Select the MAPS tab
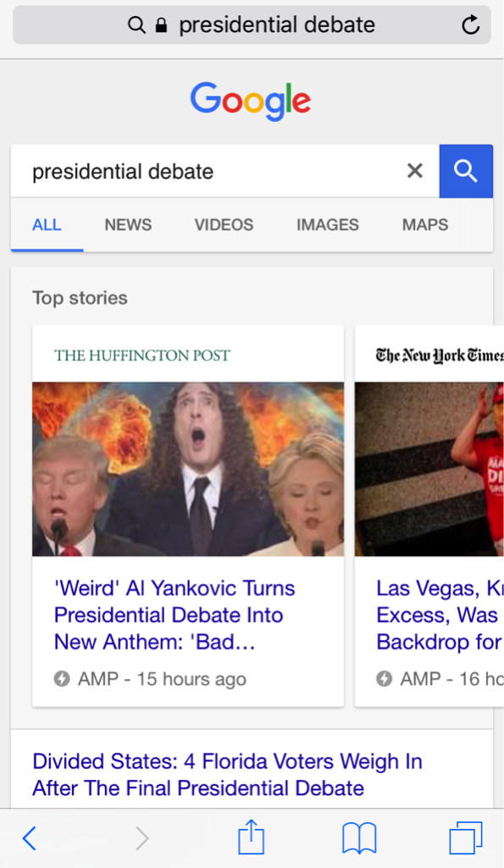 click(424, 225)
